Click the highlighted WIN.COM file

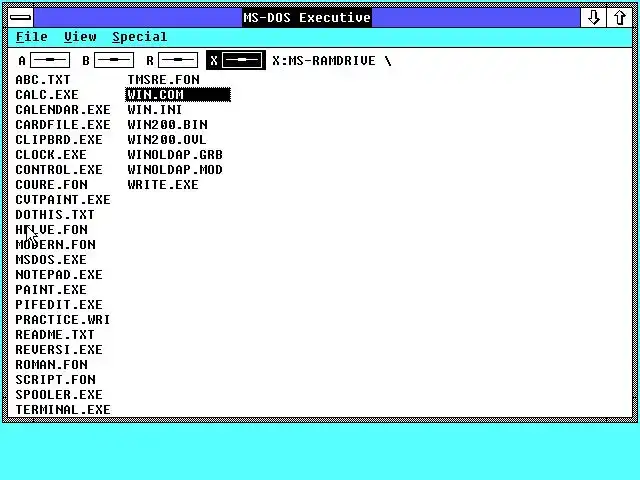point(178,95)
